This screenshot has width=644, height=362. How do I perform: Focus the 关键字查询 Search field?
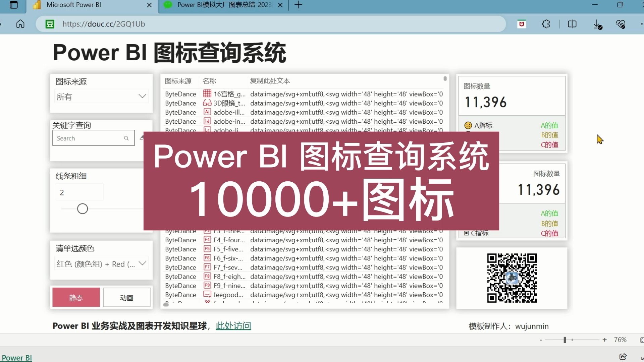pos(94,138)
